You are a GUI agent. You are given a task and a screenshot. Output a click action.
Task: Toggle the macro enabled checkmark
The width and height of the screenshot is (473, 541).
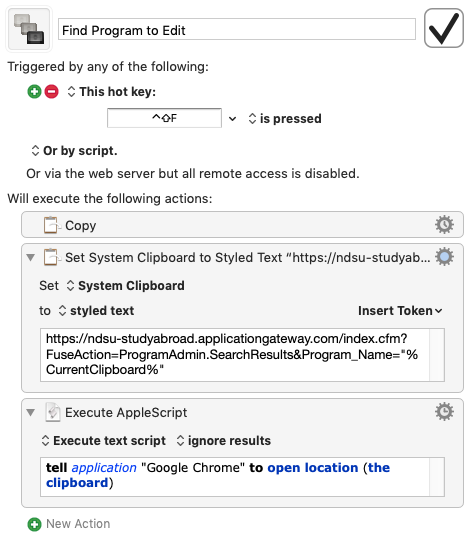[x=443, y=28]
